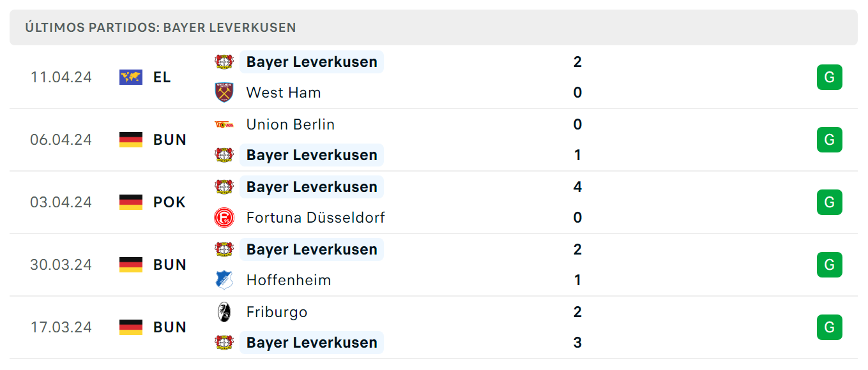This screenshot has width=868, height=370.
Task: Select highlighted Bayer Leverkusen in 17.03.24 match
Action: 312,343
